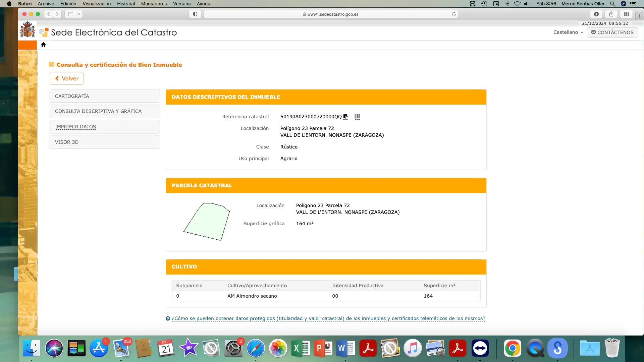The height and width of the screenshot is (362, 644).
Task: Toggle the Safari sidebar button
Action: (70, 14)
